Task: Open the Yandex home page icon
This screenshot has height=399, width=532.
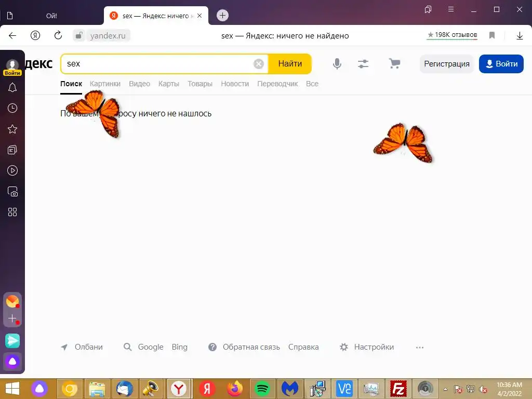Action: click(35, 35)
